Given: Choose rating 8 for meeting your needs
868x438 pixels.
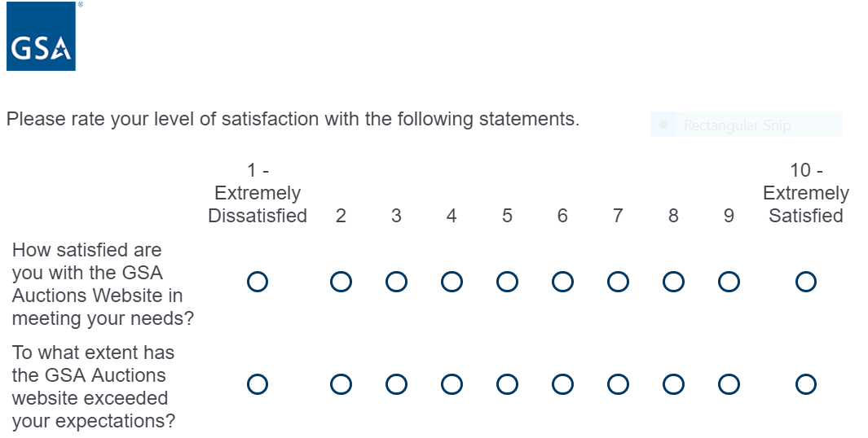Looking at the screenshot, I should [x=673, y=282].
